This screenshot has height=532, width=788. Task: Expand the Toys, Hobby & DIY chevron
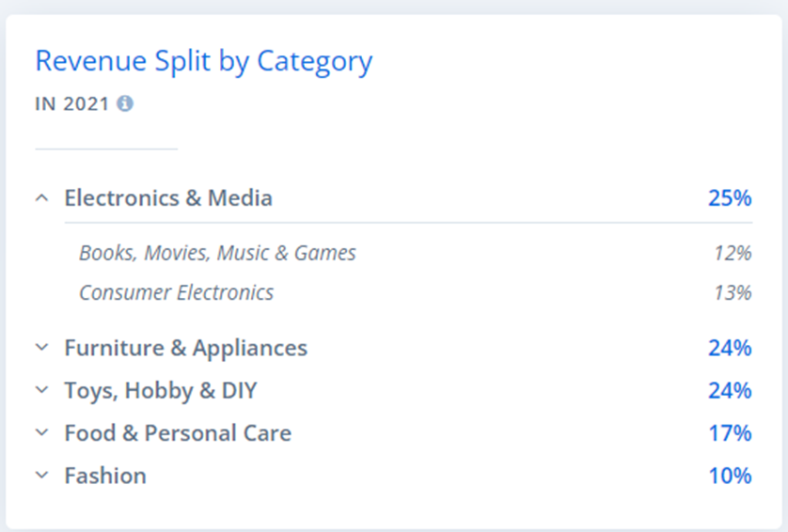[x=42, y=390]
